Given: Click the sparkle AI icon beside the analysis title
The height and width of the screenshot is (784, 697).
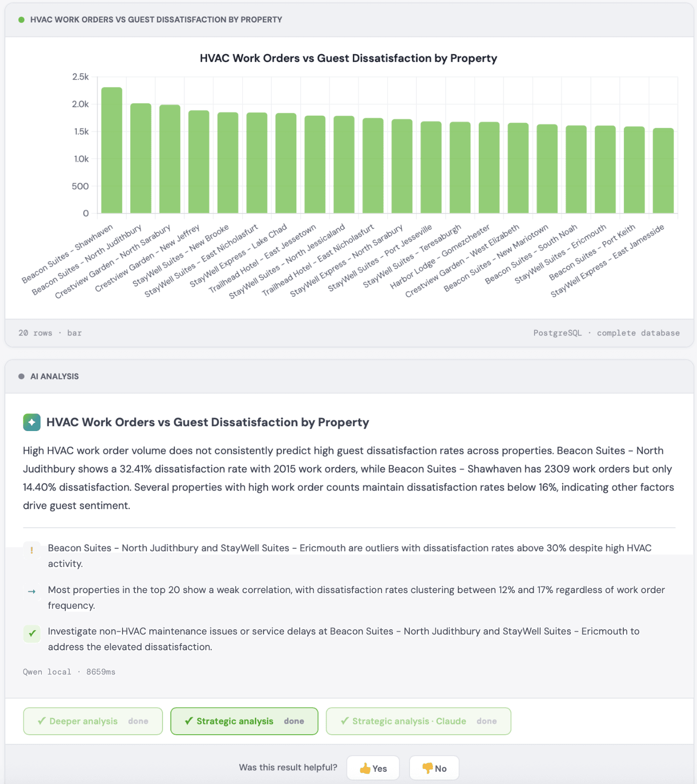Looking at the screenshot, I should tap(32, 422).
